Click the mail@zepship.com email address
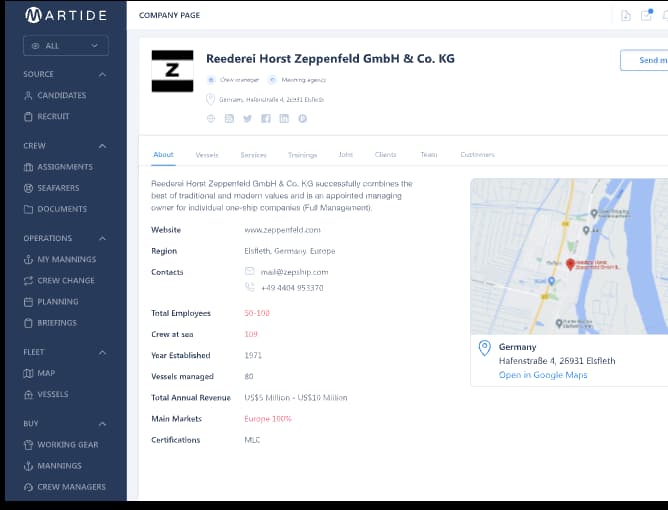Image resolution: width=668 pixels, height=510 pixels. click(294, 272)
